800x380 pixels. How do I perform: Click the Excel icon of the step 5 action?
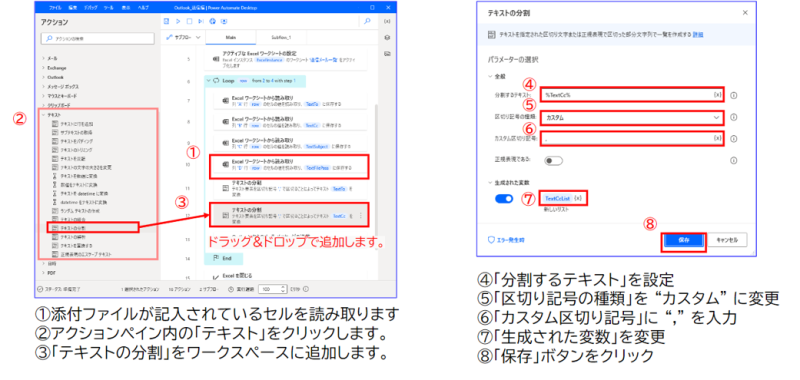point(217,59)
